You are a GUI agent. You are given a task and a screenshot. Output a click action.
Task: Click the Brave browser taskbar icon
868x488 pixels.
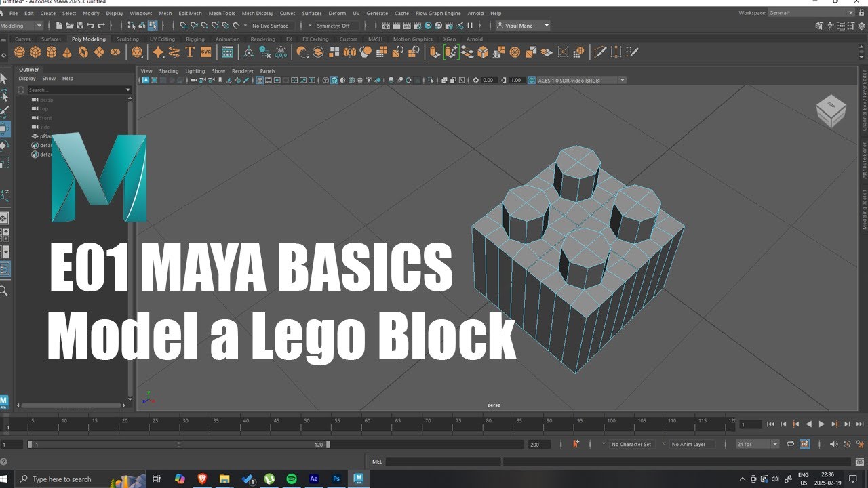[x=202, y=479]
